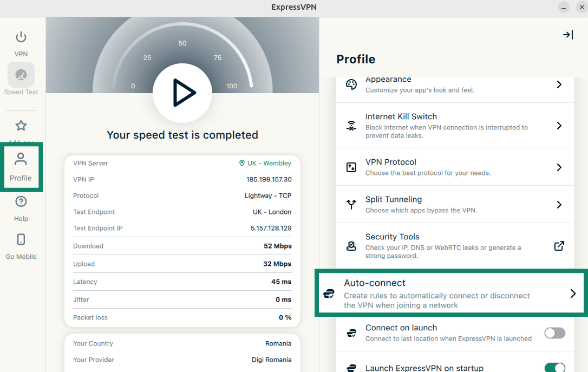Open Help question mark icon

coord(21,202)
